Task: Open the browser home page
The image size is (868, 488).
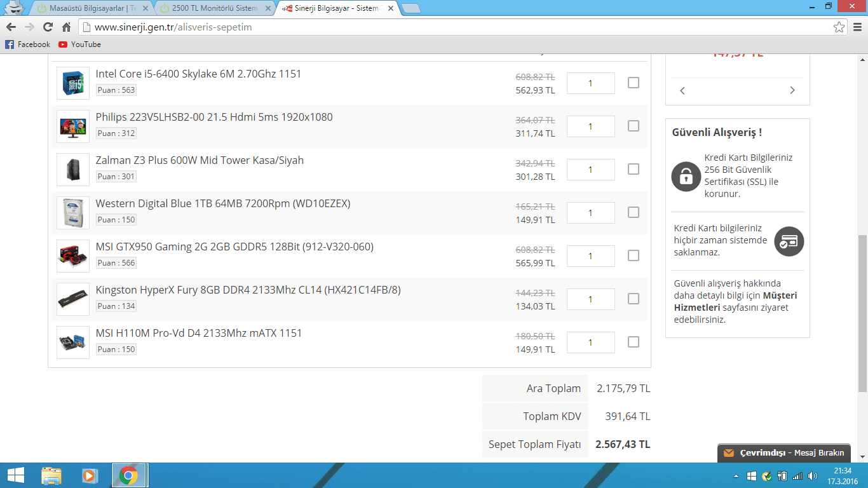Action: point(66,27)
